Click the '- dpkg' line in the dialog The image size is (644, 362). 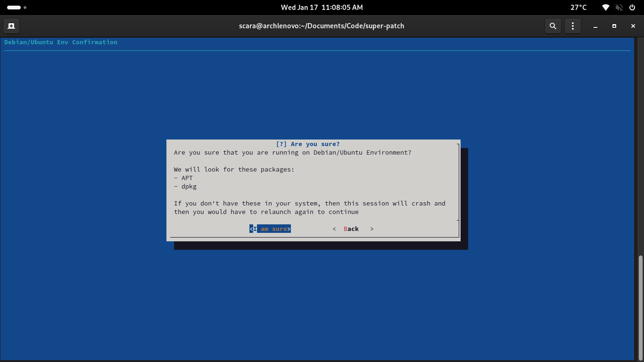click(x=185, y=186)
